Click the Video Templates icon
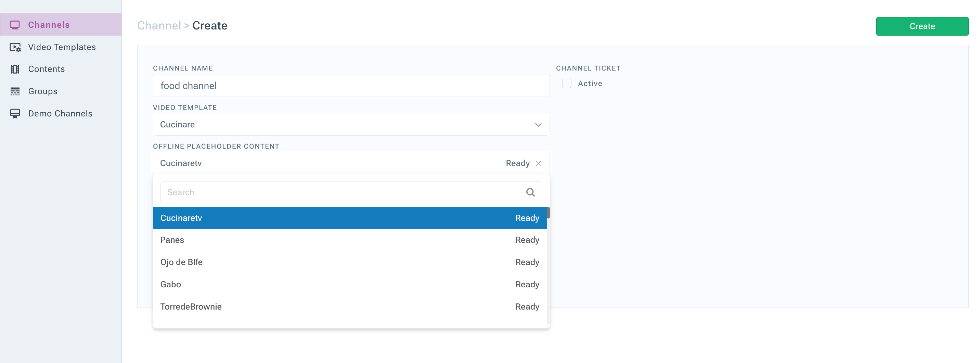Image resolution: width=980 pixels, height=363 pixels. 15,47
